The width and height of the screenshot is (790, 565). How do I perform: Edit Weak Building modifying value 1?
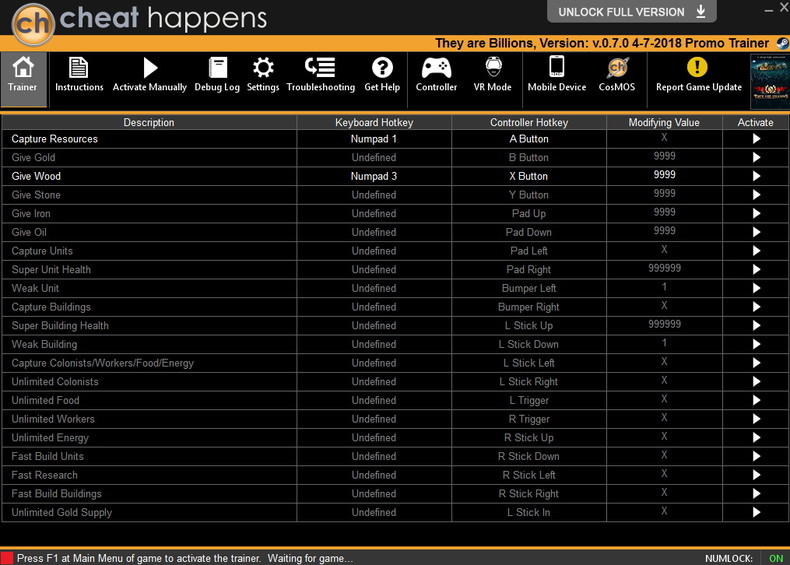[x=665, y=343]
